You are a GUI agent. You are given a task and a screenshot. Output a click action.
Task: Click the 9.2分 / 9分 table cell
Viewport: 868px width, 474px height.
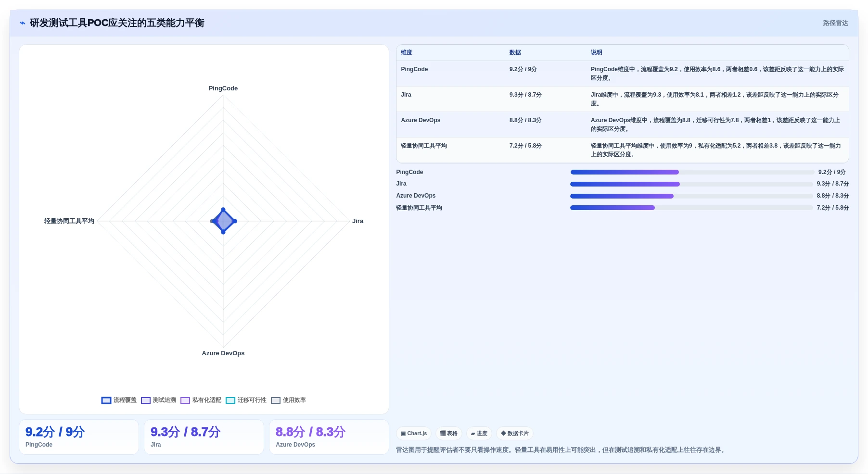click(523, 69)
